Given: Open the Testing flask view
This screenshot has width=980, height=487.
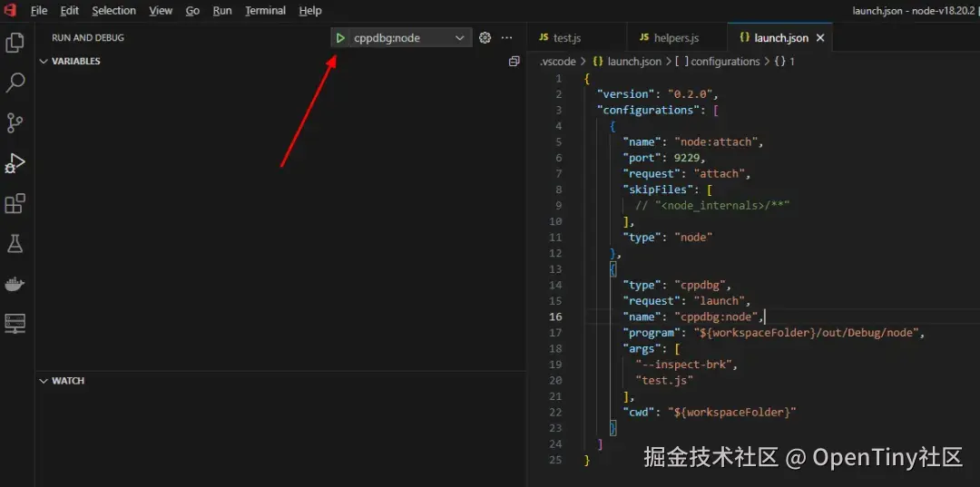Looking at the screenshot, I should pyautogui.click(x=15, y=243).
